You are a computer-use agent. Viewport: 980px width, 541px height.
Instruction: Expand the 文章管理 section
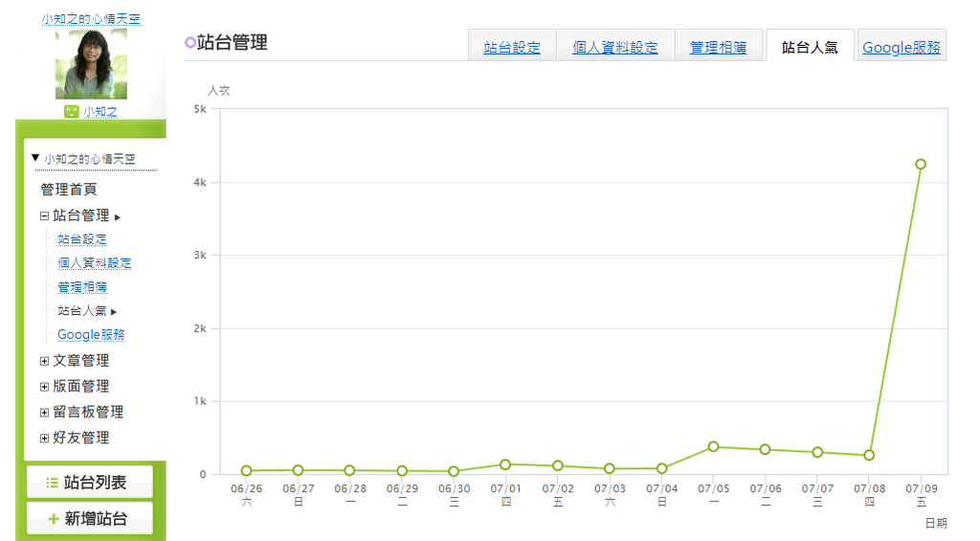(x=44, y=361)
